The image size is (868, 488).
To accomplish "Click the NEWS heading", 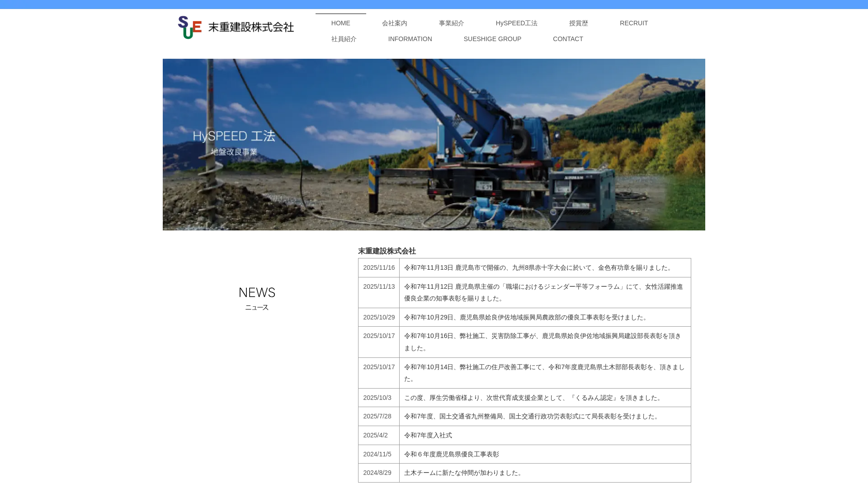I will 257,292.
